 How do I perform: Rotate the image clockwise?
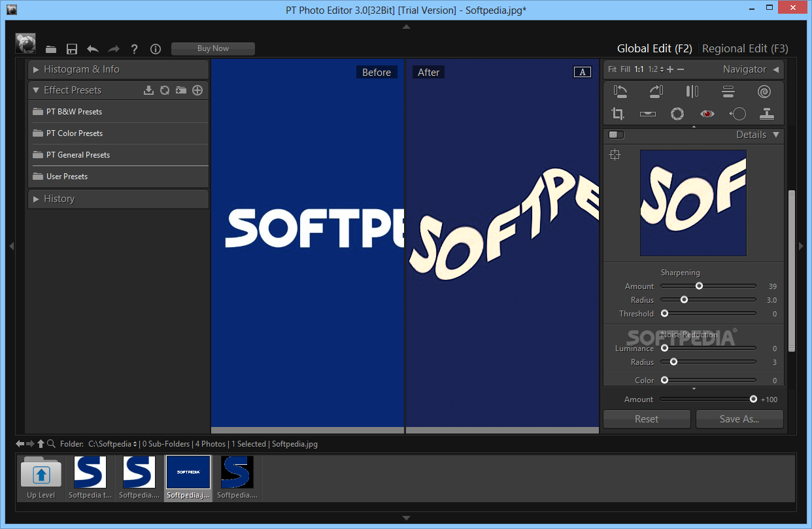(x=656, y=92)
